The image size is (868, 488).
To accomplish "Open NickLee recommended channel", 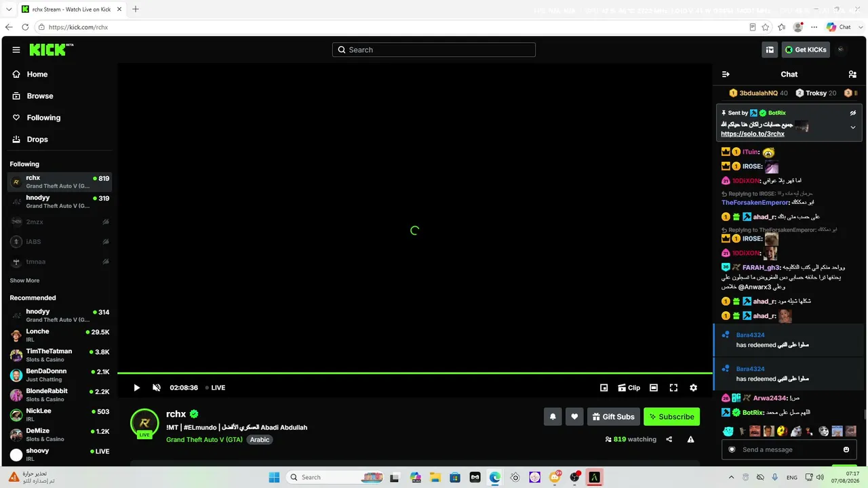I will (60, 415).
